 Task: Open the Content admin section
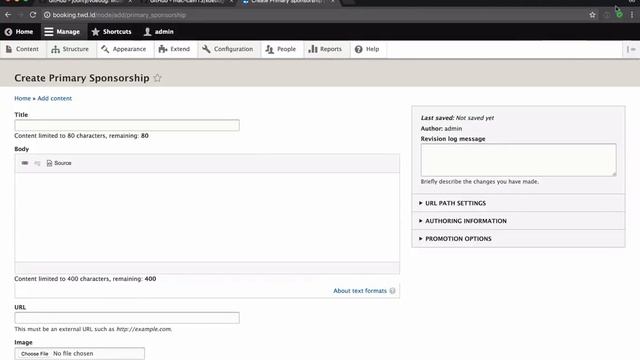click(x=22, y=49)
